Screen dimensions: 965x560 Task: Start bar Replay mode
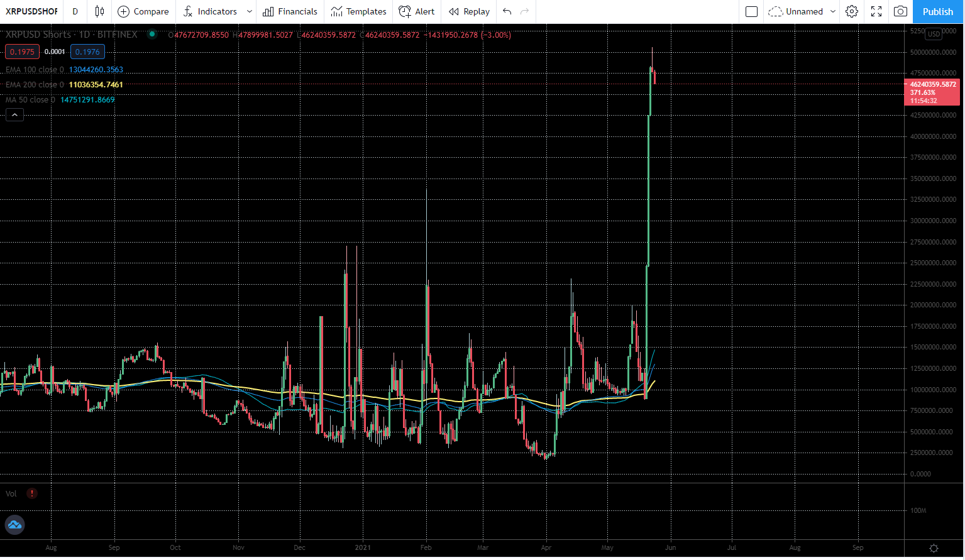click(x=469, y=11)
